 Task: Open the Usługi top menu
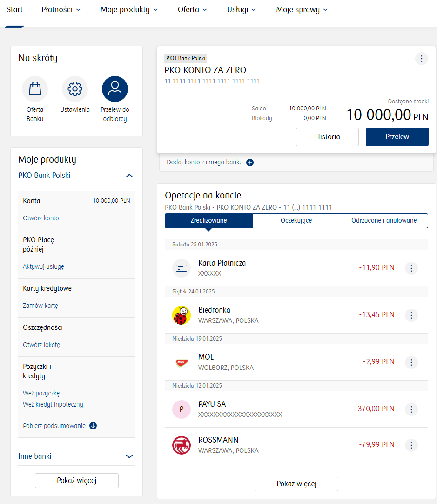pyautogui.click(x=241, y=10)
